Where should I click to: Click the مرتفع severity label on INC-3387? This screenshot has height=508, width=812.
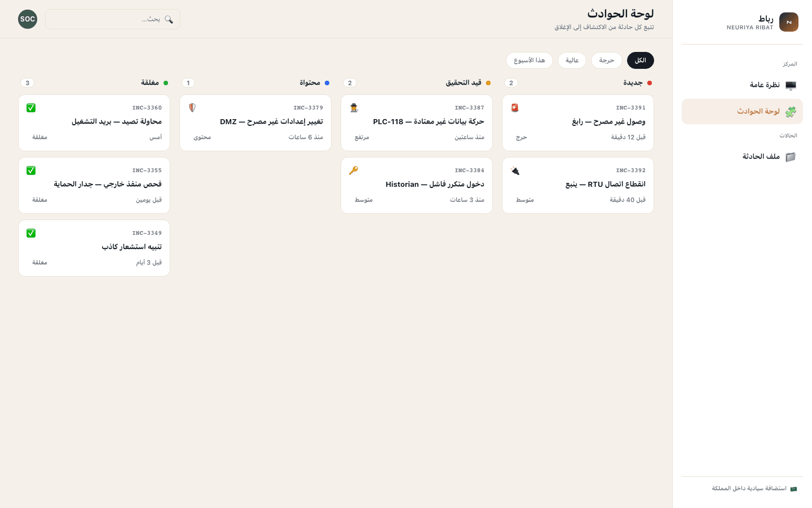(362, 137)
